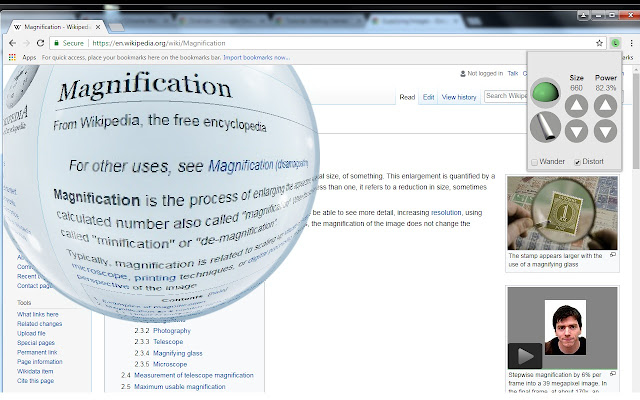Open the Apps grid shortcut

(12, 58)
